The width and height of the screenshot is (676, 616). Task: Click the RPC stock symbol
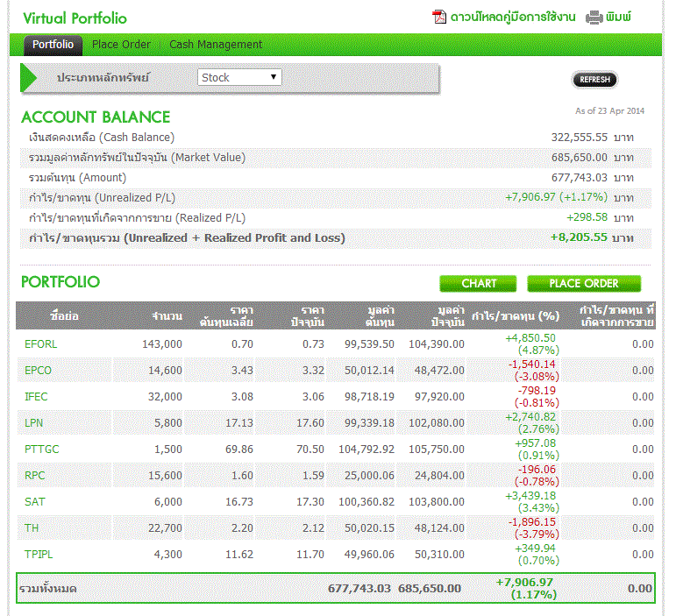(x=34, y=476)
